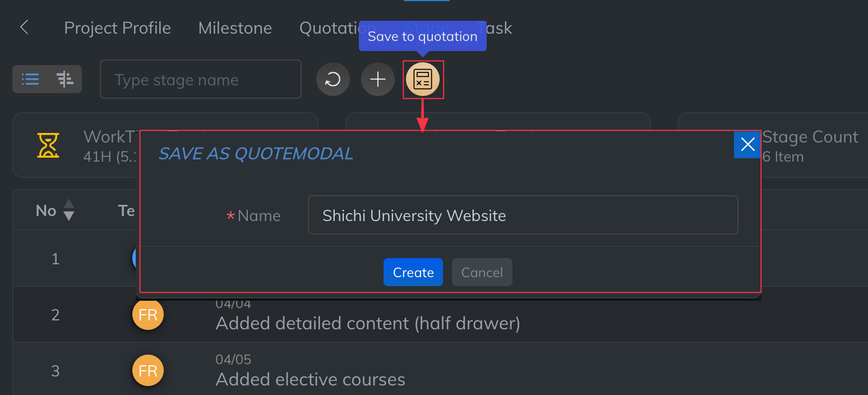
Task: Open the Project Profile tab
Action: [x=118, y=28]
